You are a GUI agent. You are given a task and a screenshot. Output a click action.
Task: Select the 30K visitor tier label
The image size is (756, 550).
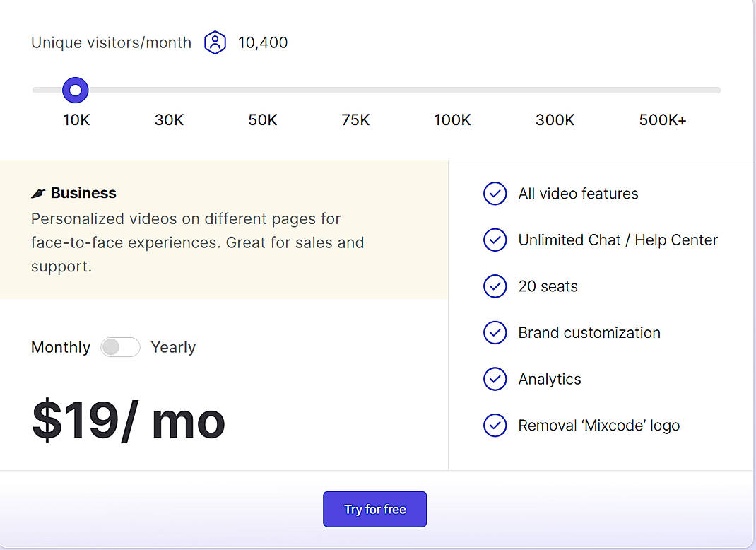pyautogui.click(x=169, y=119)
